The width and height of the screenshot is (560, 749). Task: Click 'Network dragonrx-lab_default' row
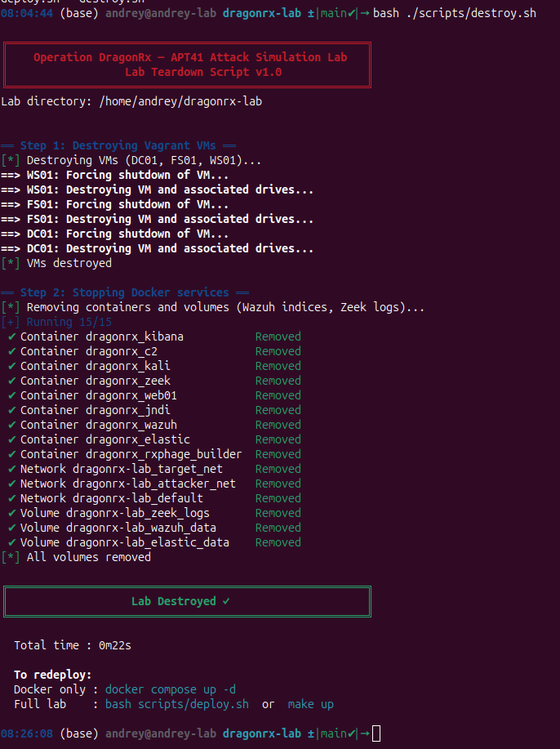[154, 499]
